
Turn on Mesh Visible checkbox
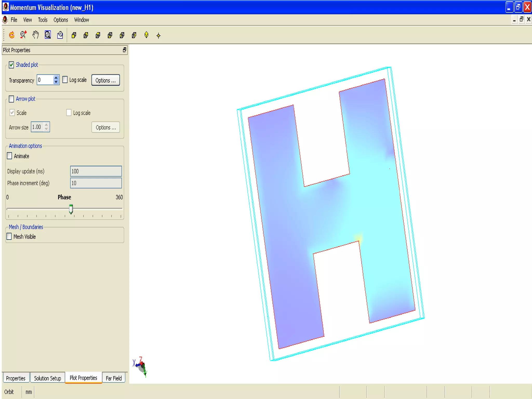pos(9,236)
